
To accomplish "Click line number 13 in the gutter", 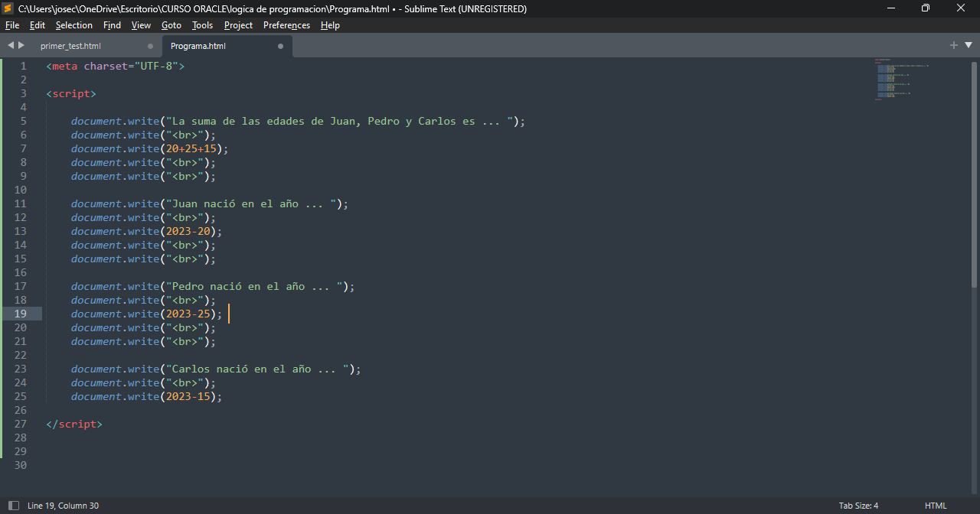I will coord(20,232).
